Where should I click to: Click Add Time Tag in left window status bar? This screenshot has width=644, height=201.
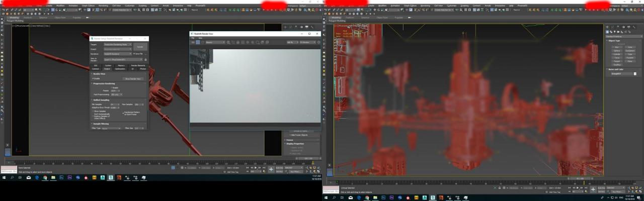233,172
